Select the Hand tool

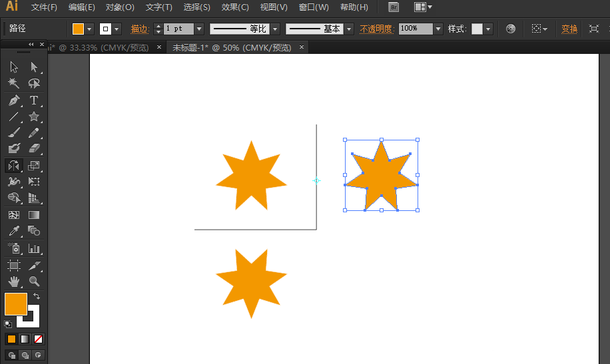click(x=14, y=281)
